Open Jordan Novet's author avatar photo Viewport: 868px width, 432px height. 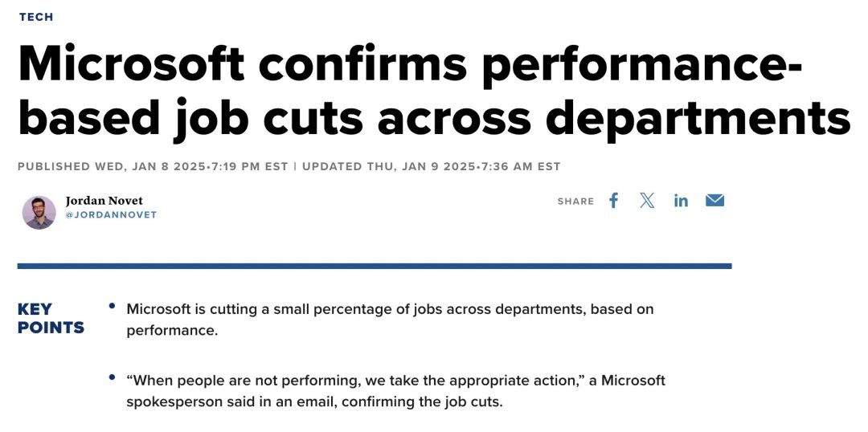[x=39, y=213]
